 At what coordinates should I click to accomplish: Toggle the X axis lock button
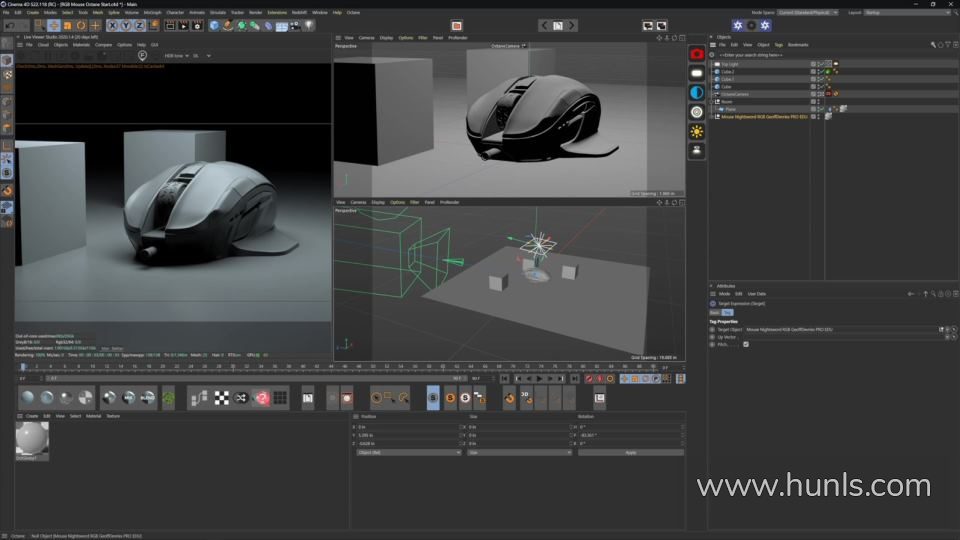112,25
